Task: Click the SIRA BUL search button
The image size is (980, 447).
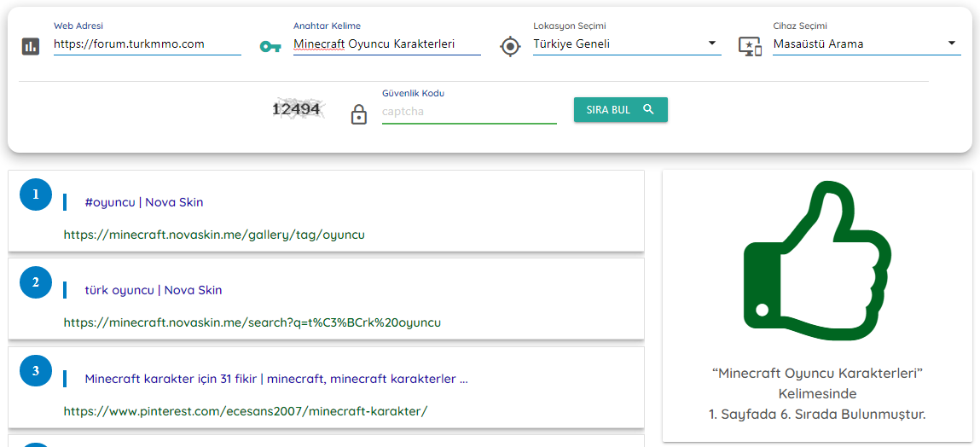Action: tap(621, 109)
